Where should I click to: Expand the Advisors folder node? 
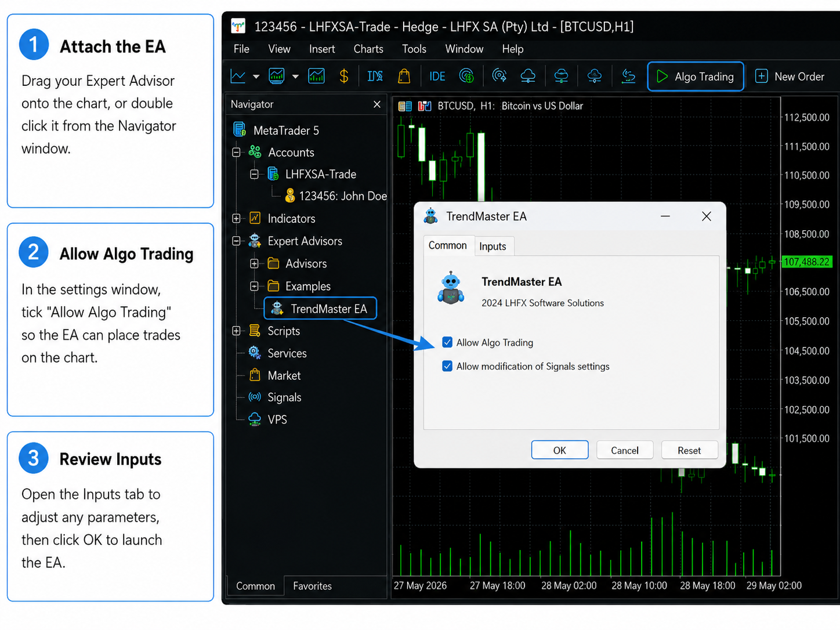[254, 263]
